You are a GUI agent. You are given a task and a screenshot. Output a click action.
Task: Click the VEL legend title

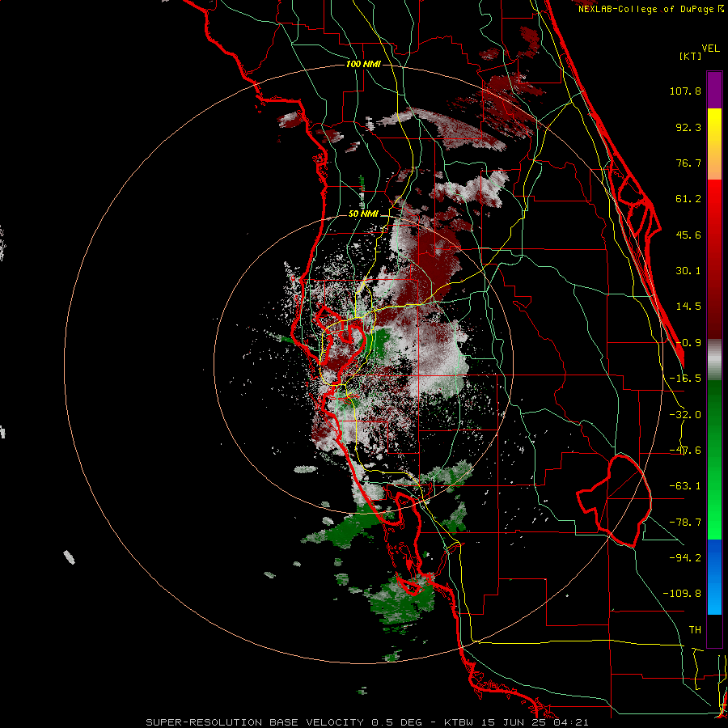710,49
